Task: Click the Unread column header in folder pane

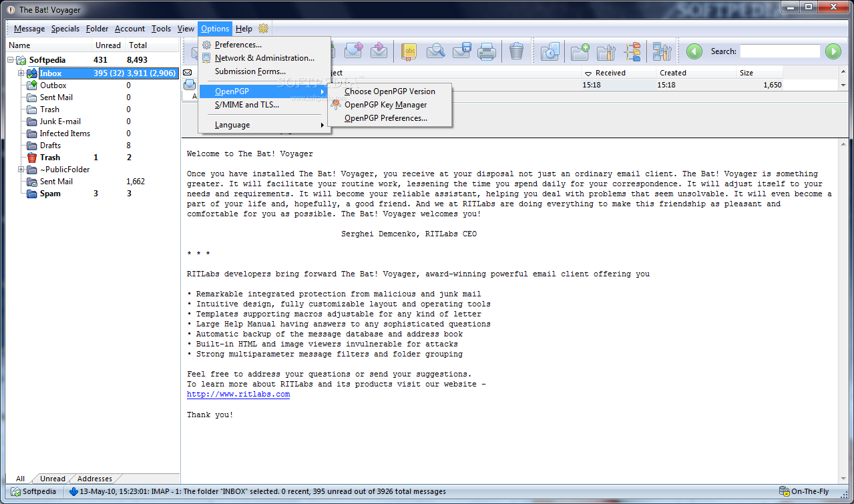Action: 108,45
